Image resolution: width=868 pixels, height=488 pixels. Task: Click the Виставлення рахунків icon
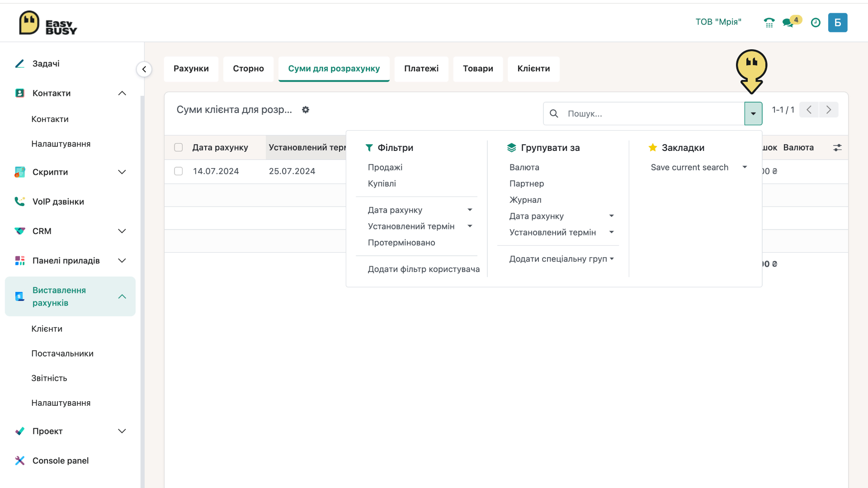pos(19,296)
